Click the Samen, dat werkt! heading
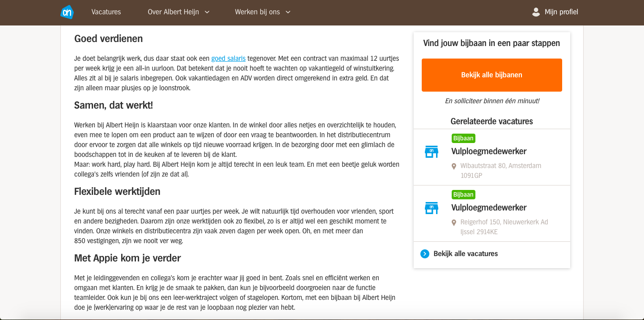The height and width of the screenshot is (320, 644). point(114,105)
